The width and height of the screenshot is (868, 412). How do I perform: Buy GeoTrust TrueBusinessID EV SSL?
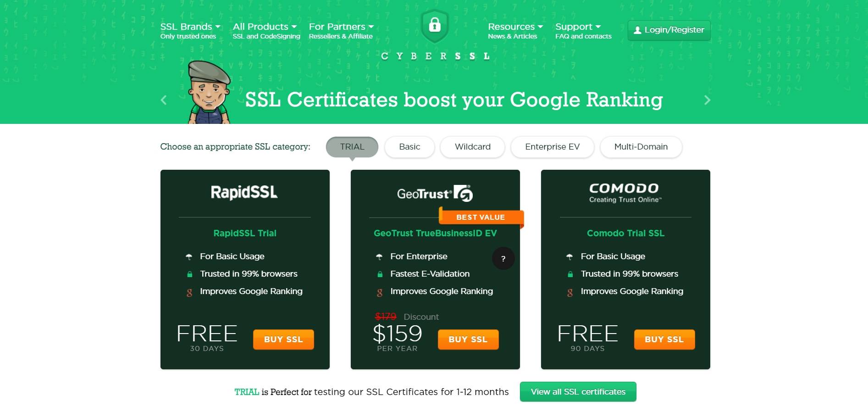click(x=468, y=340)
